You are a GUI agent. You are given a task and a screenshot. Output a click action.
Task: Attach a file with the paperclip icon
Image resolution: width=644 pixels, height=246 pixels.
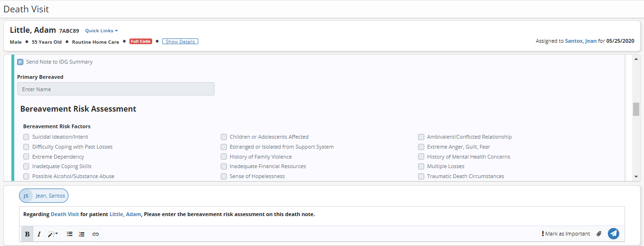[599, 234]
